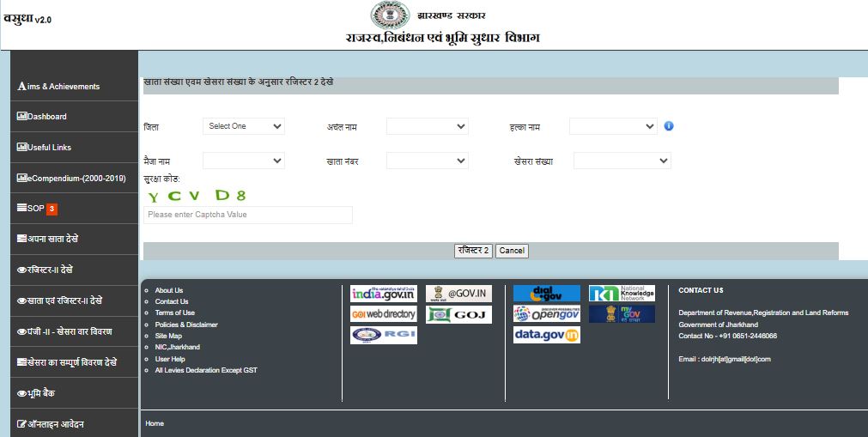Open Useful Links in the sidebar

[x=74, y=148]
